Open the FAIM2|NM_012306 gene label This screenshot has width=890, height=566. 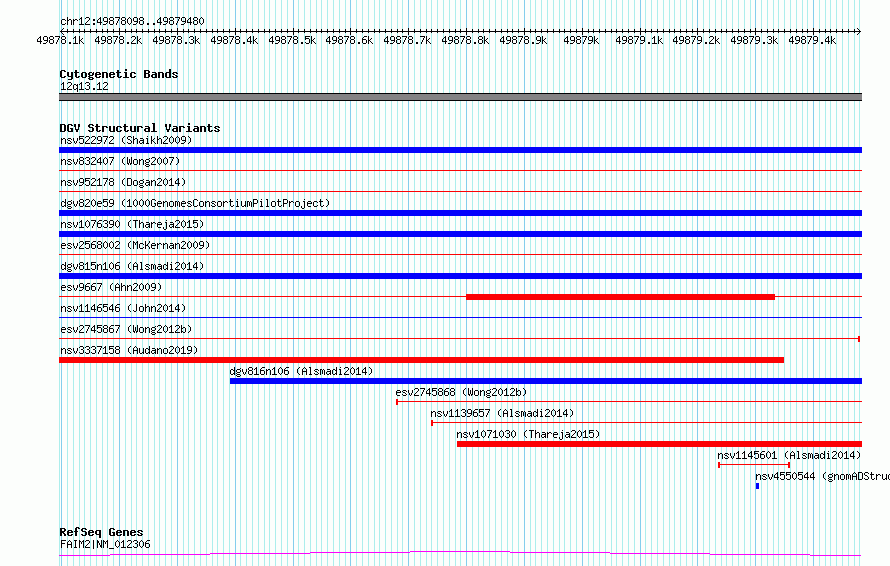(x=105, y=544)
